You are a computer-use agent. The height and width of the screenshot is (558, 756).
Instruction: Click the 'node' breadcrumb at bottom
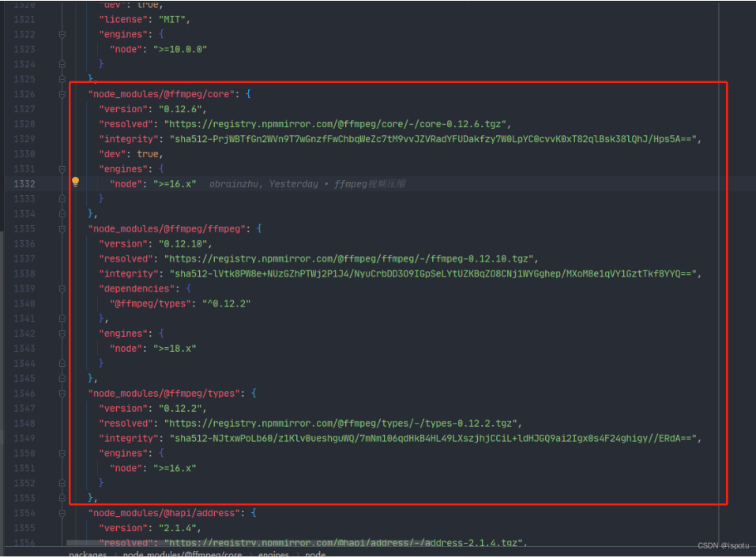pyautogui.click(x=315, y=554)
